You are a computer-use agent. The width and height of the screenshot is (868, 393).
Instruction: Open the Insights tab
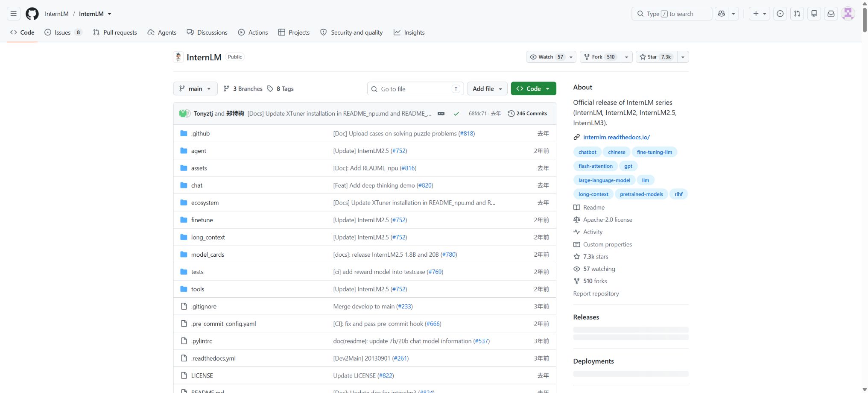coord(409,32)
